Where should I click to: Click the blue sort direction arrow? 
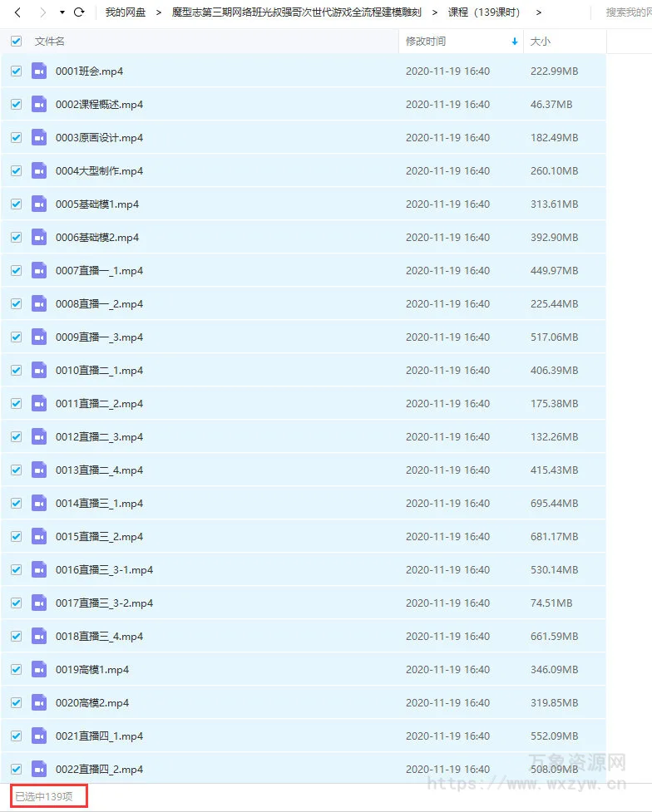coord(515,42)
